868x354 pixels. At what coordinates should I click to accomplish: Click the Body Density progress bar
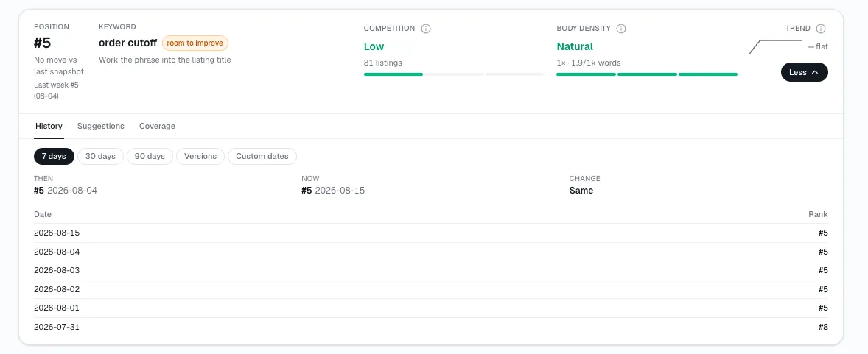click(x=646, y=74)
